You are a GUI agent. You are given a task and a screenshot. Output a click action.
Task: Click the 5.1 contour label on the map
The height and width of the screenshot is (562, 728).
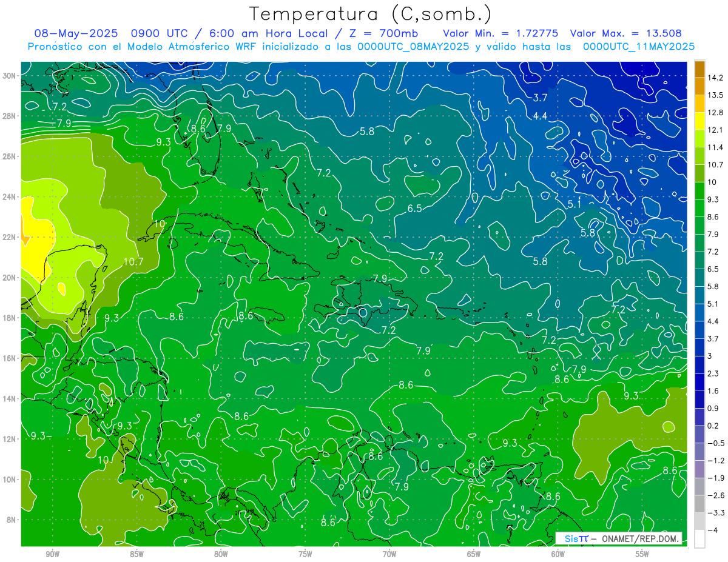(574, 204)
